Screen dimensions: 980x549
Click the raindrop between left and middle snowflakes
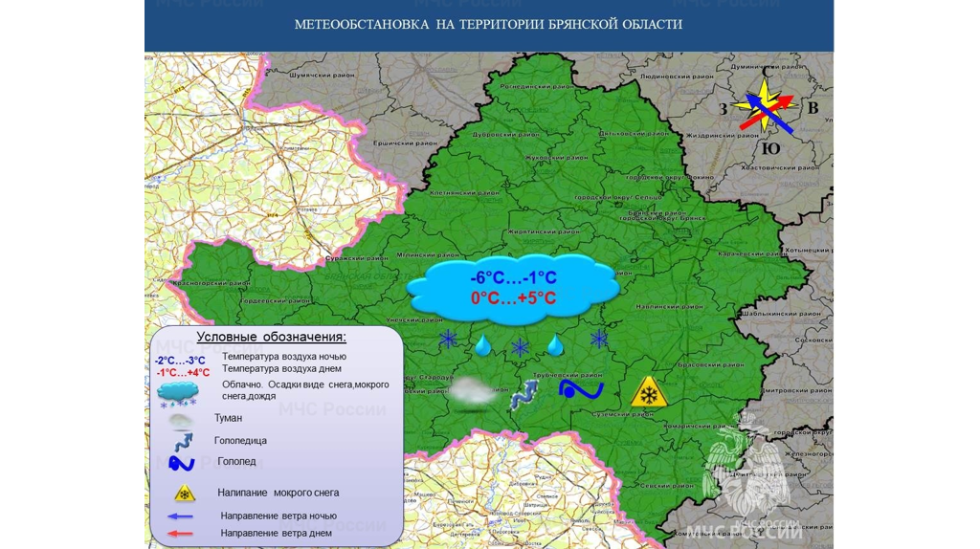point(482,345)
